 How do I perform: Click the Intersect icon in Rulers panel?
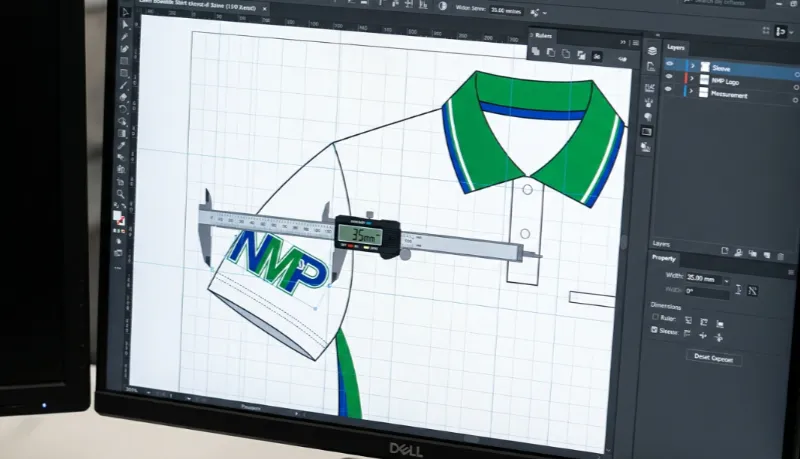coord(566,54)
